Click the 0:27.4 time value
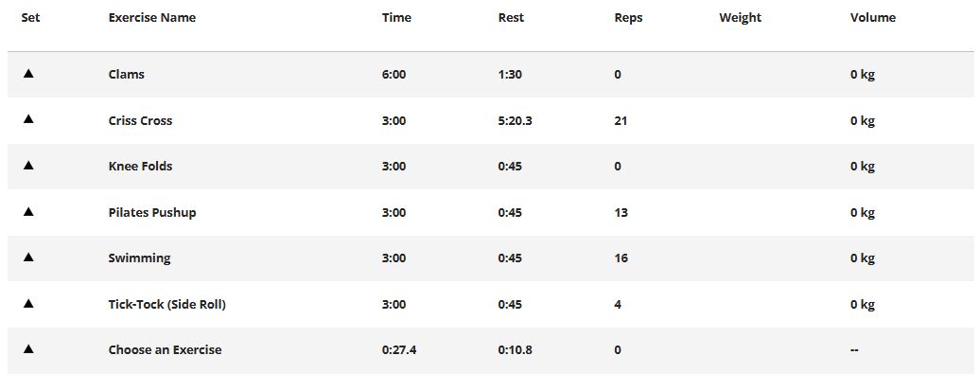Image resolution: width=980 pixels, height=391 pixels. (399, 350)
